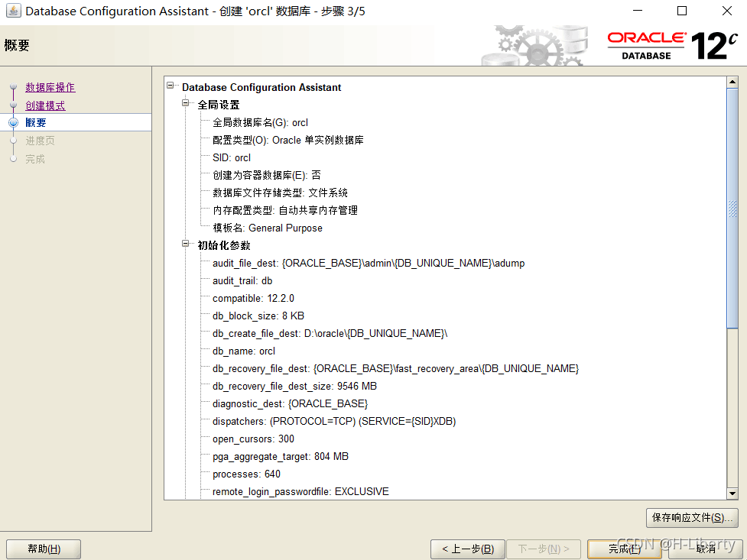Minimize the window
This screenshot has width=747, height=560.
[638, 11]
